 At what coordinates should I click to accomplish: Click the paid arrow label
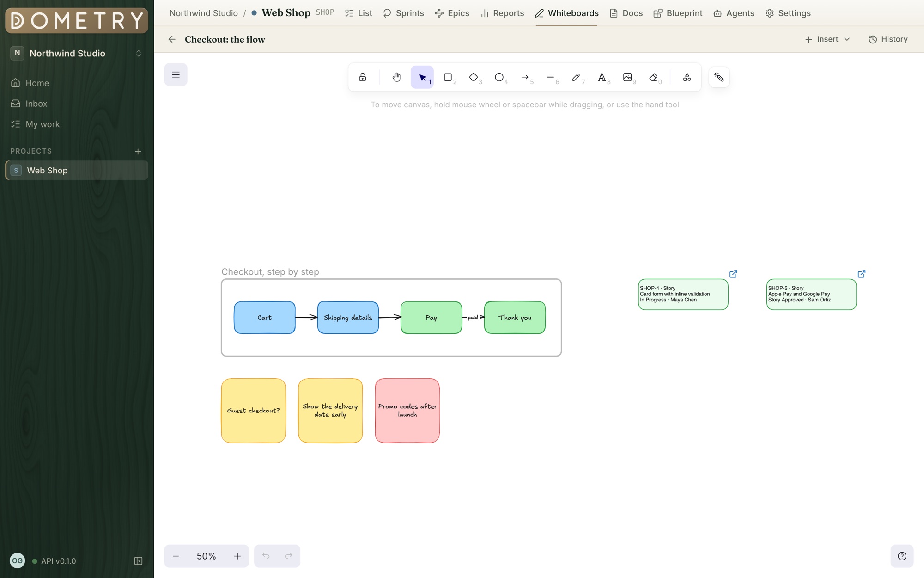(x=473, y=317)
